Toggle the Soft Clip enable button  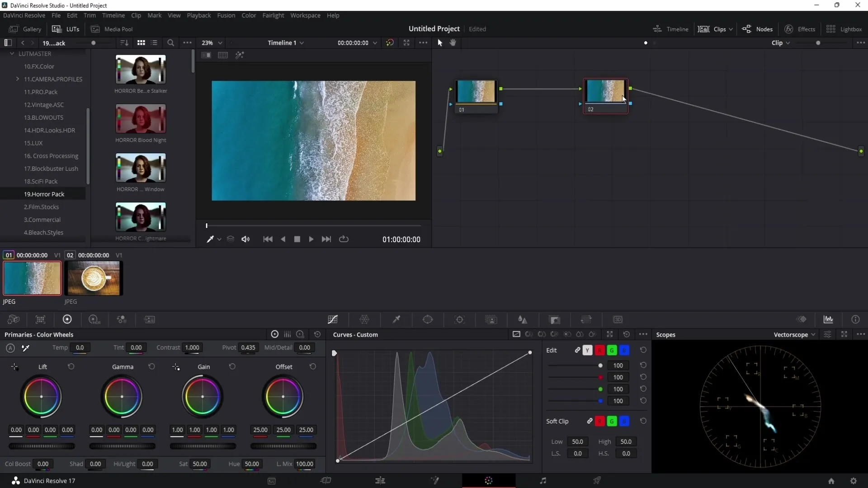(590, 421)
